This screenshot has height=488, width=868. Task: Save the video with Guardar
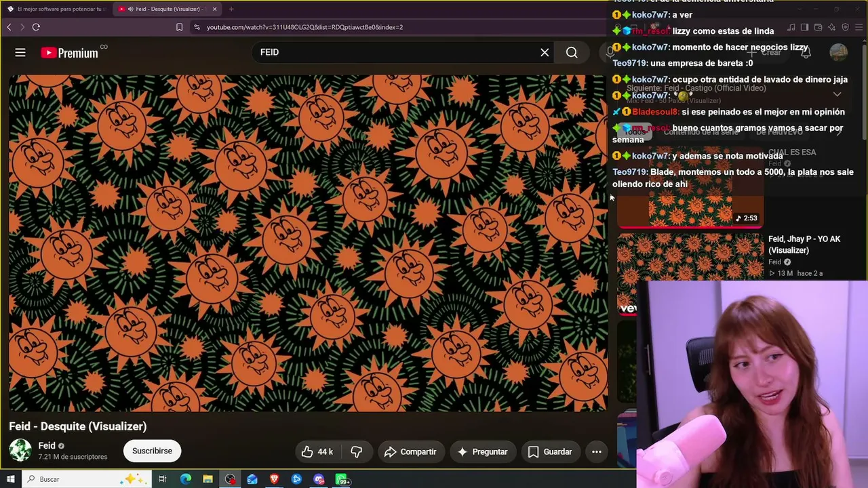[x=550, y=451]
